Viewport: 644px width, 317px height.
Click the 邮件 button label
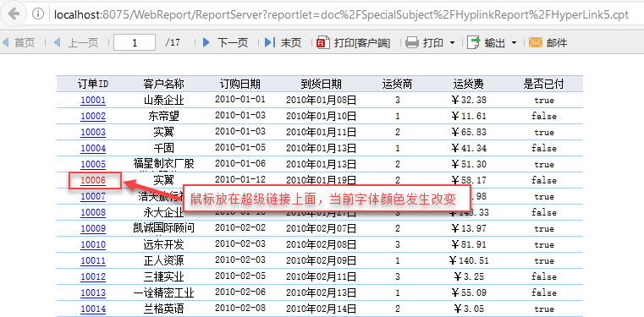point(557,42)
